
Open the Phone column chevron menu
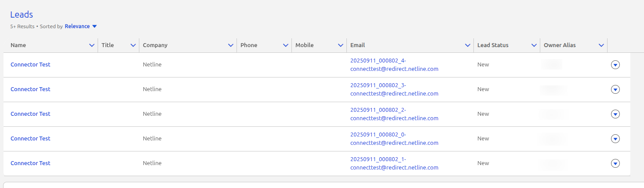click(x=286, y=45)
